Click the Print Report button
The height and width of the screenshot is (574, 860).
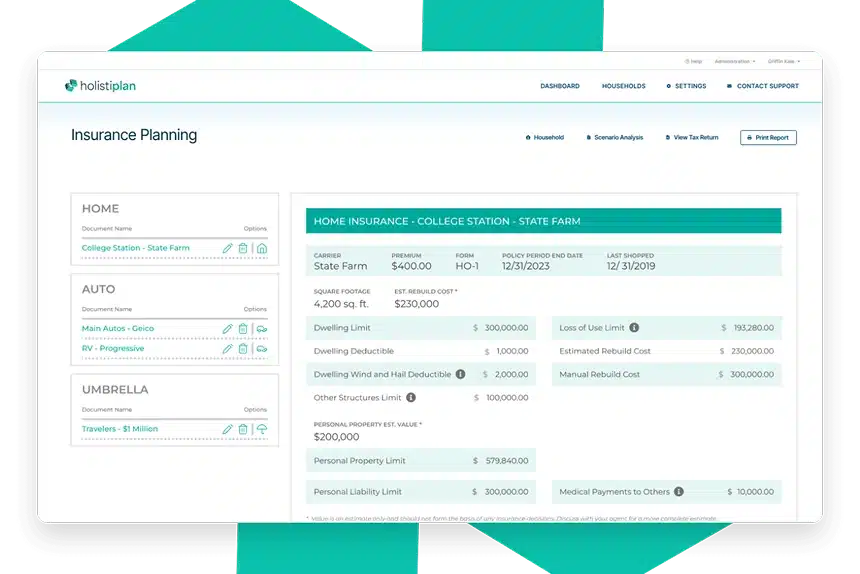(768, 138)
